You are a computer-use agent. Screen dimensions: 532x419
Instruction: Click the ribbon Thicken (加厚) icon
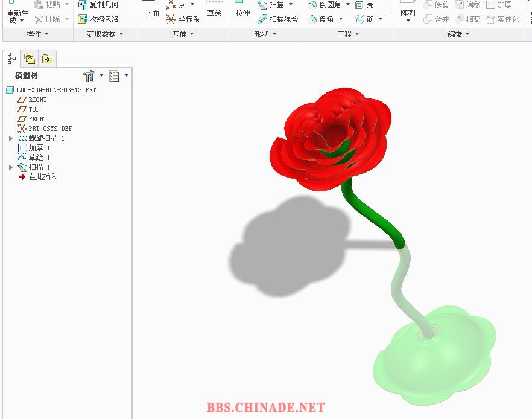[x=490, y=4]
